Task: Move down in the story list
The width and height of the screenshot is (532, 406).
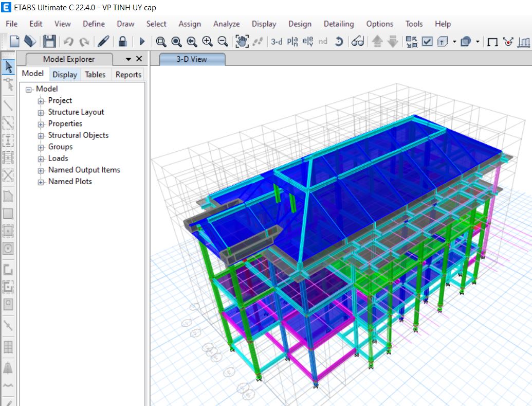Action: coord(393,42)
